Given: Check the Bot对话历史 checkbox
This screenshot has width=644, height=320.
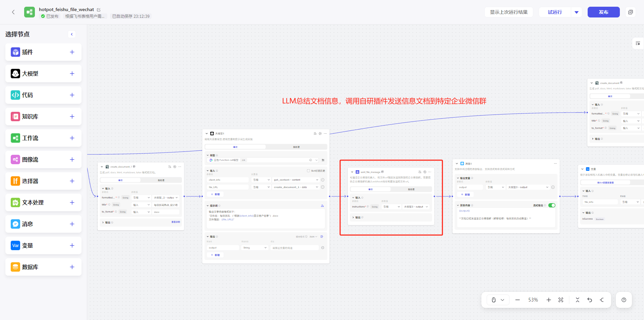Looking at the screenshot, I should (308, 171).
